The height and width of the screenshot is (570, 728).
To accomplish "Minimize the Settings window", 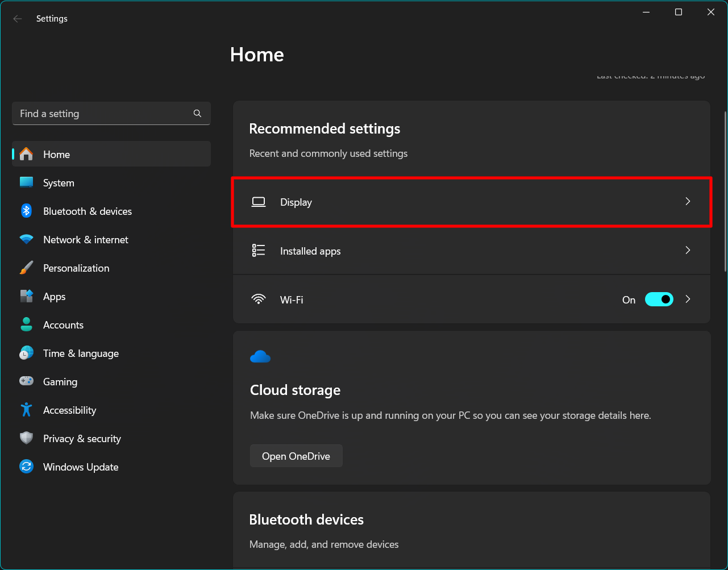I will pyautogui.click(x=646, y=12).
